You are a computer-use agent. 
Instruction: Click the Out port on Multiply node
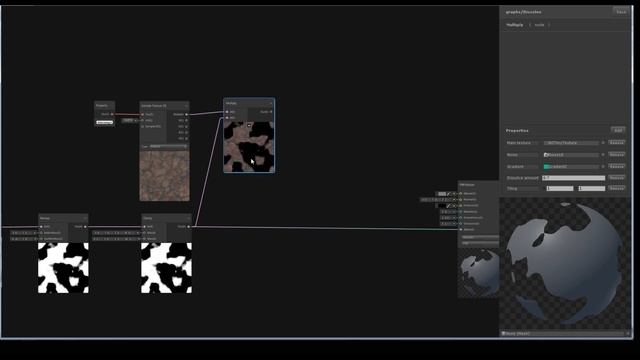(x=271, y=112)
